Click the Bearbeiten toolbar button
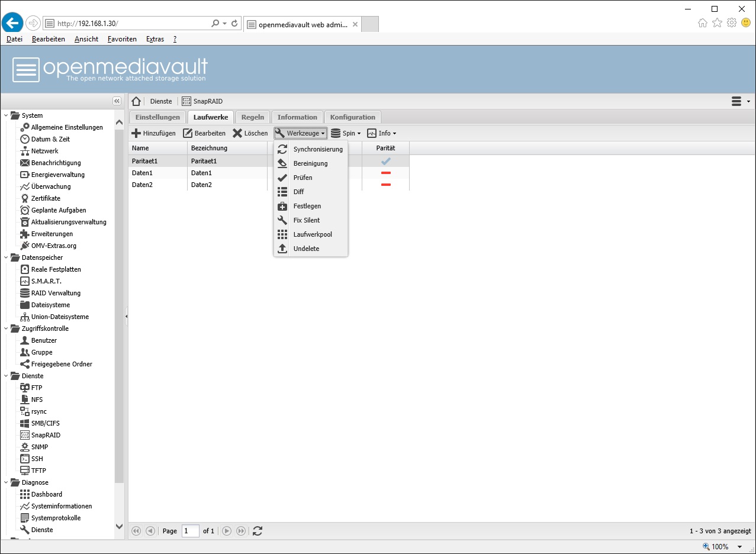 coord(204,133)
